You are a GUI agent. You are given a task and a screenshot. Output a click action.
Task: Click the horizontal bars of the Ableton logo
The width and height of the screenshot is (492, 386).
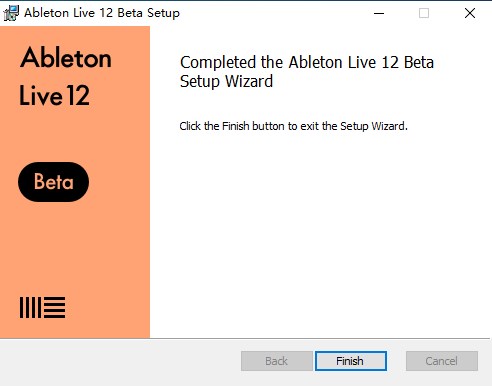point(54,307)
